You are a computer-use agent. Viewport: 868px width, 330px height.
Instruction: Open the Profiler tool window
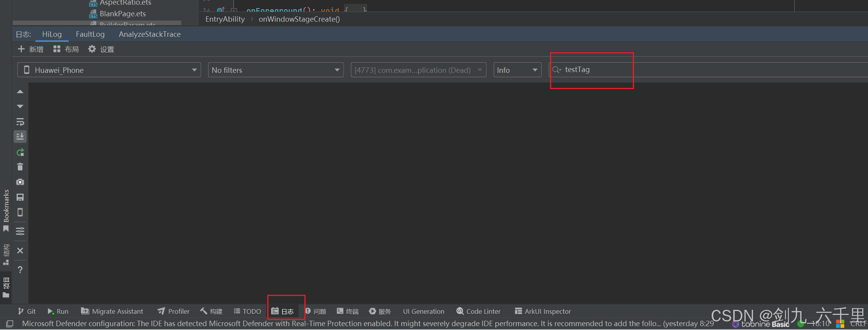tap(173, 311)
